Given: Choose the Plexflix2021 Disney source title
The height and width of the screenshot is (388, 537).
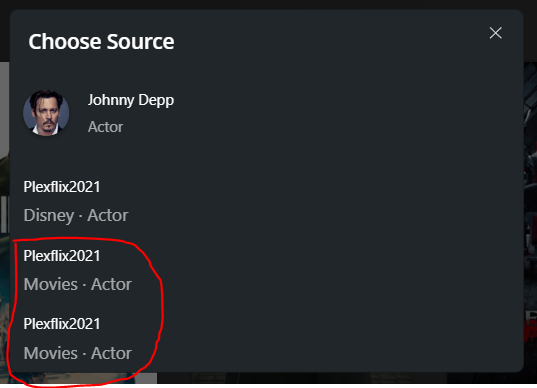Looking at the screenshot, I should tap(62, 187).
